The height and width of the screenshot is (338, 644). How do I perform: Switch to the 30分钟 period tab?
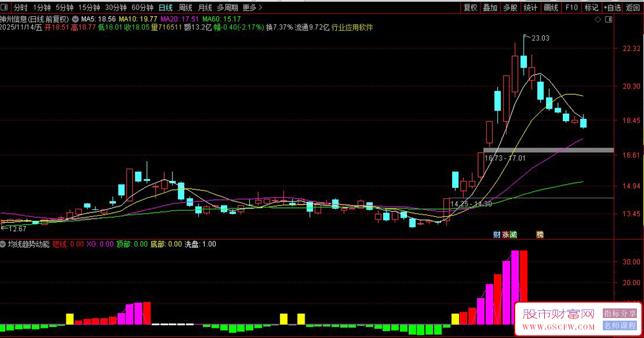tap(116, 7)
